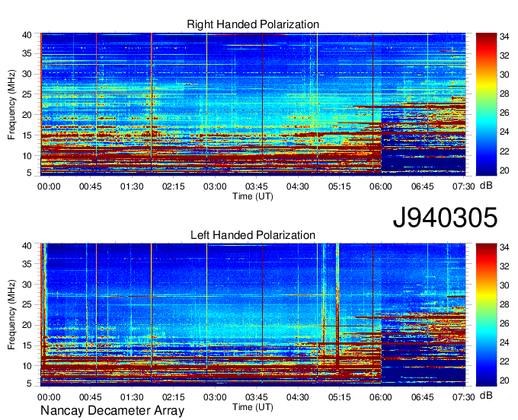
Task: Click 06:45 time tick under right-handed plot
Action: click(422, 186)
